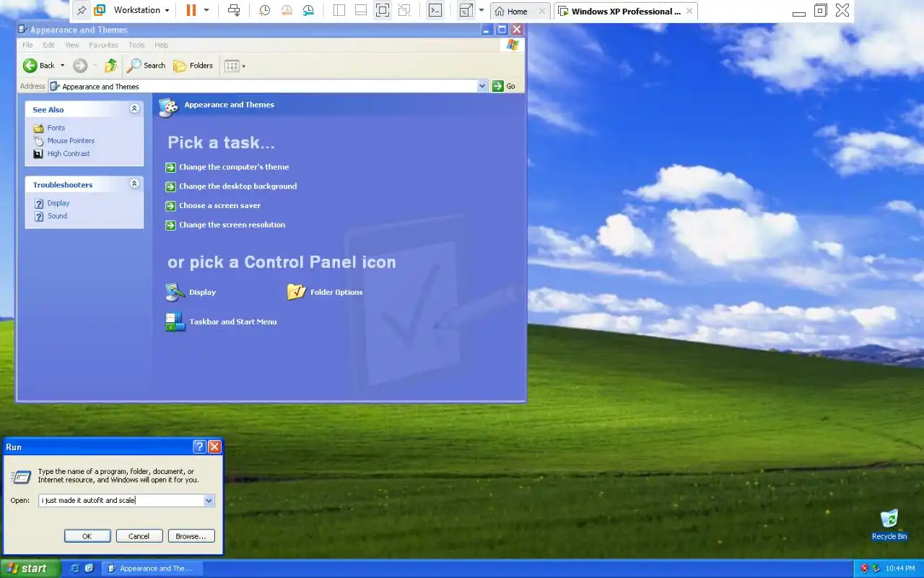Collapse the See Also panel

tap(134, 108)
